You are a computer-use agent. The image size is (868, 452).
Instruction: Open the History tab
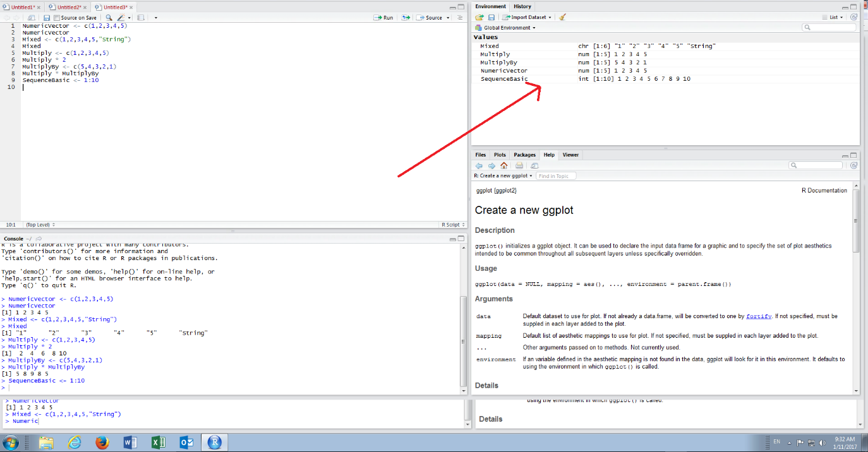tap(522, 6)
